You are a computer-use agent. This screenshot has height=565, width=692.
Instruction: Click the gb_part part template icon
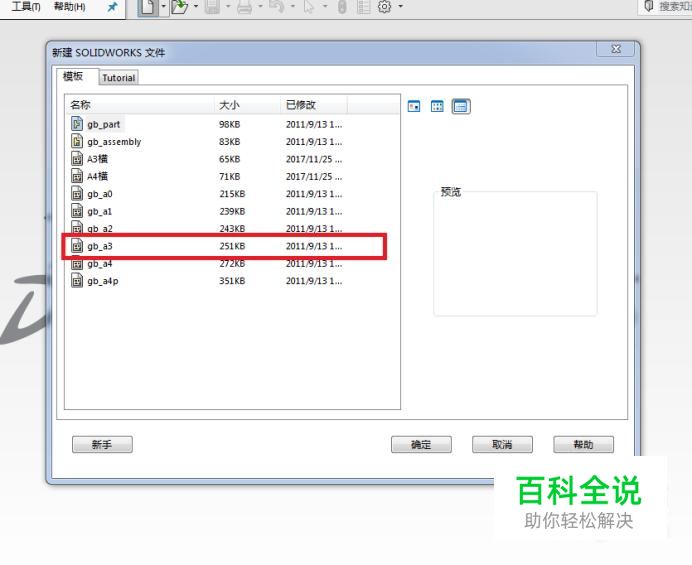[x=77, y=124]
